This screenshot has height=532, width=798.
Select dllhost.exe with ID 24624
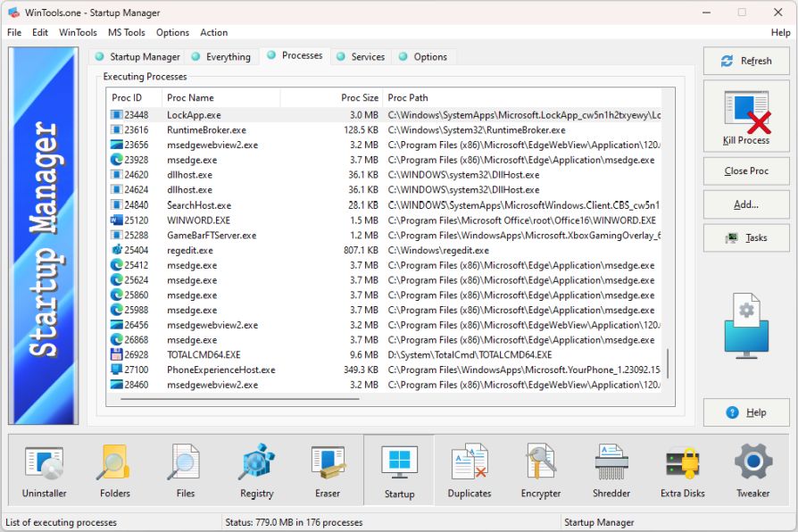384,190
